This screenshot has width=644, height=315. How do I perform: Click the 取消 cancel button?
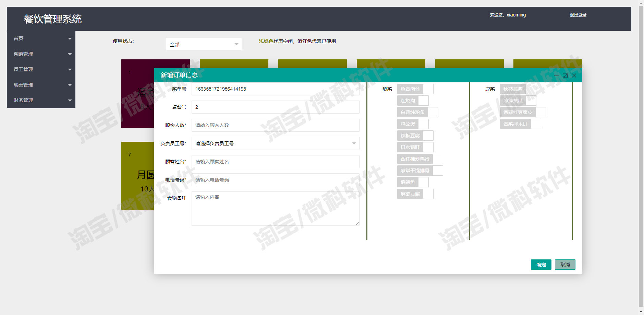(x=565, y=265)
